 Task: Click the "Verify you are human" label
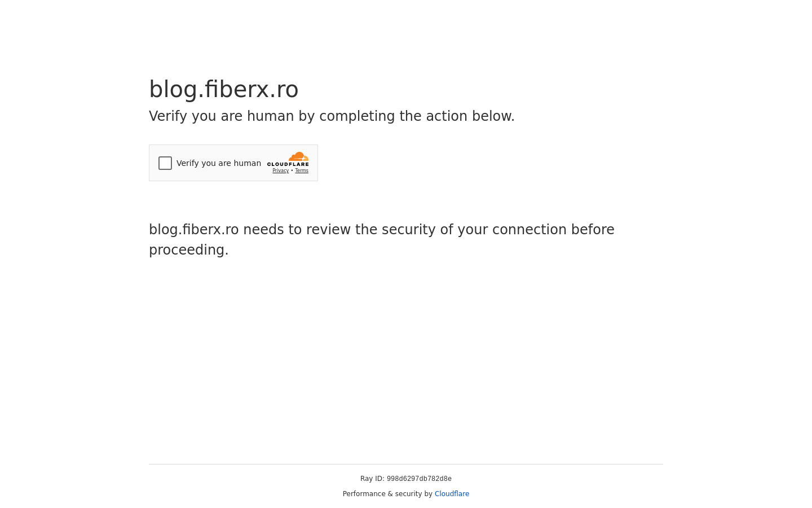pos(219,163)
